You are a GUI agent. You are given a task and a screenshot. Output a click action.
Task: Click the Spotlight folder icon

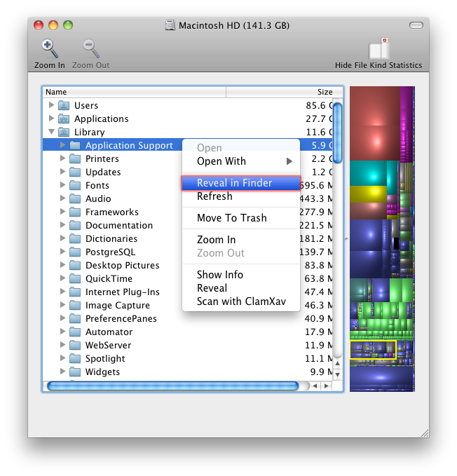pos(75,358)
